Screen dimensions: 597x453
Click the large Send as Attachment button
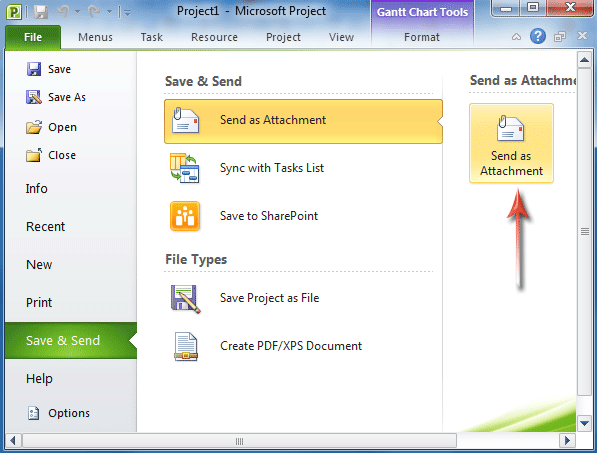511,143
